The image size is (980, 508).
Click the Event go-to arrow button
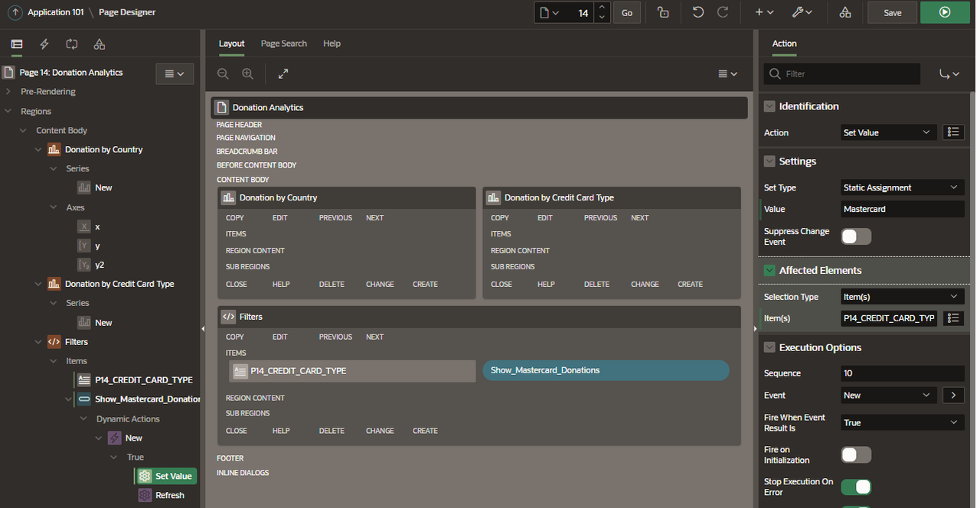point(953,396)
